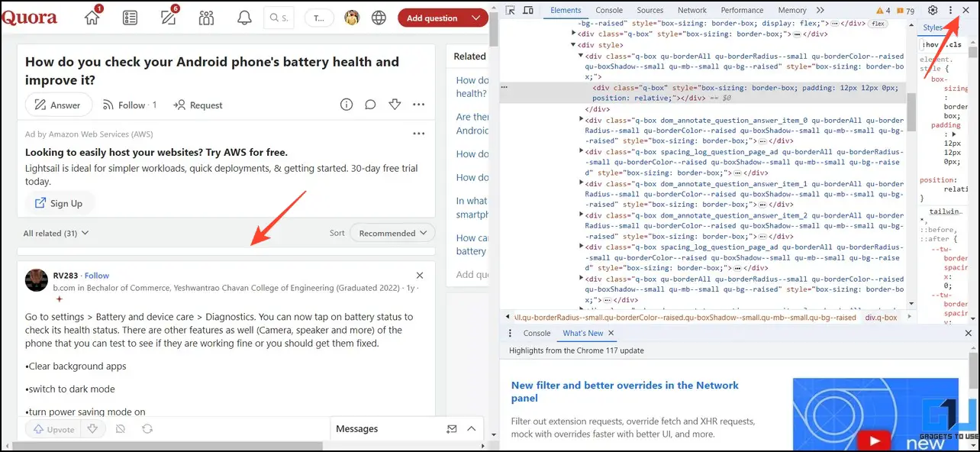This screenshot has width=980, height=452.
Task: Expand the first spacing_log_question_page_ad node
Action: 581,152
